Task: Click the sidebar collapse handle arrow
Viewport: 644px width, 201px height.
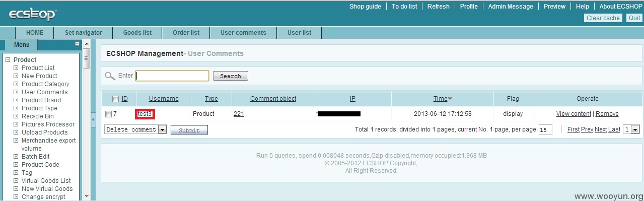Action: (x=93, y=120)
